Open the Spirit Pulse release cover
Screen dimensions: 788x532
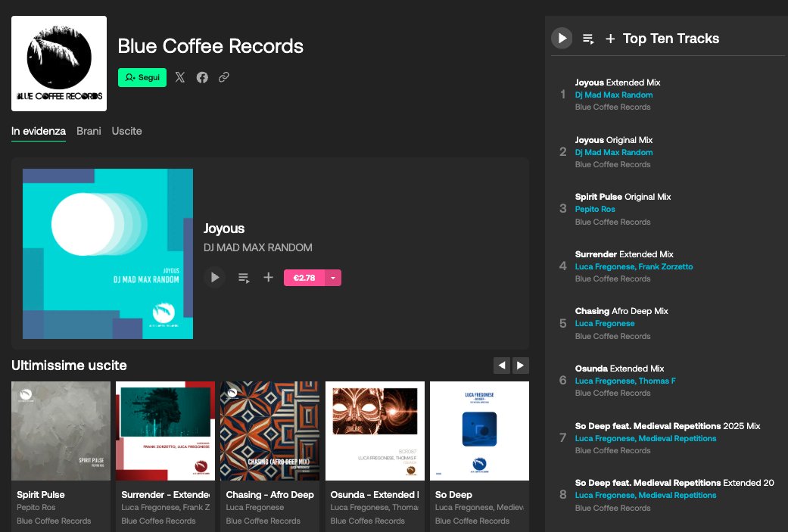(61, 431)
